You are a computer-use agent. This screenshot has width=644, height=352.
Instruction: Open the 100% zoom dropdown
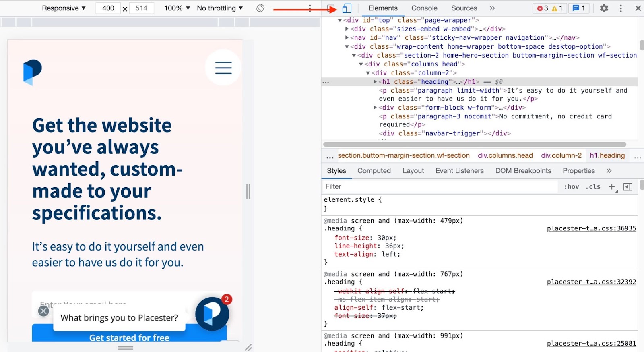177,8
